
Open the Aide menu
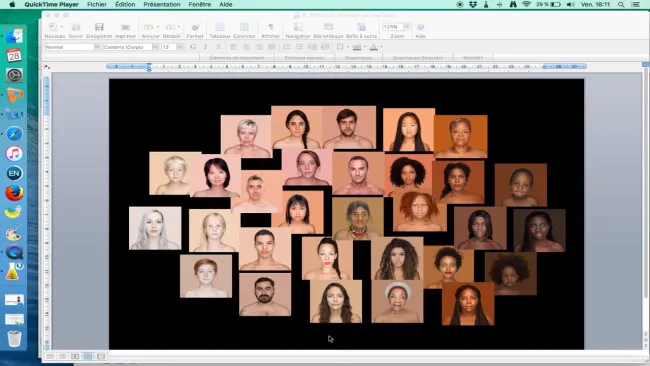[x=226, y=5]
